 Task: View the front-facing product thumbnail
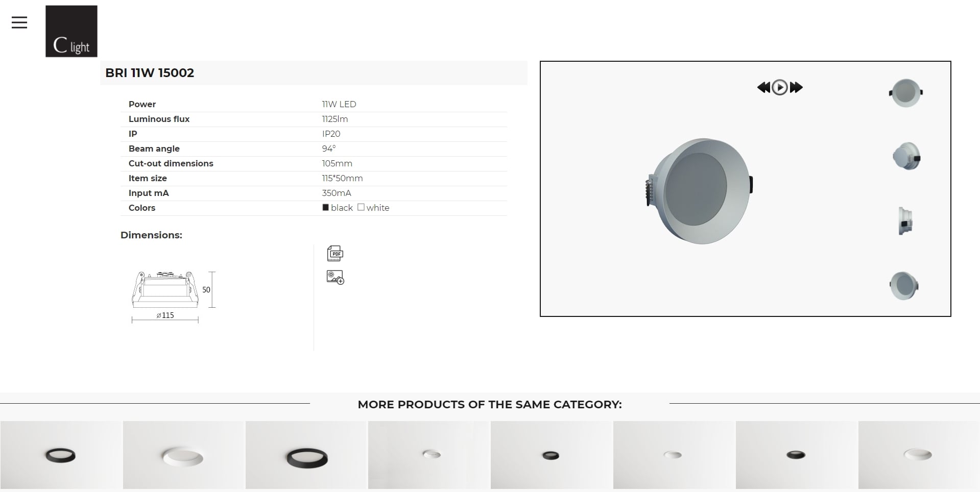click(905, 93)
